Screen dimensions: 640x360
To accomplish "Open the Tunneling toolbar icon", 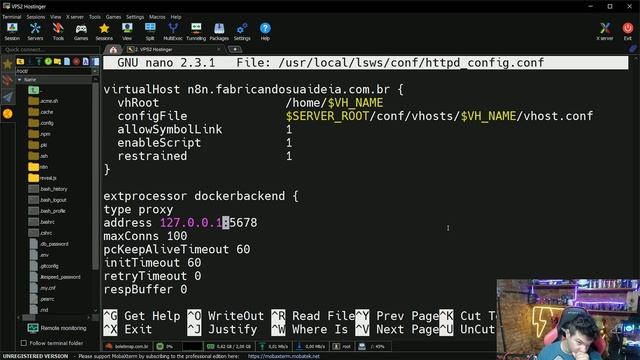I will (x=196, y=31).
